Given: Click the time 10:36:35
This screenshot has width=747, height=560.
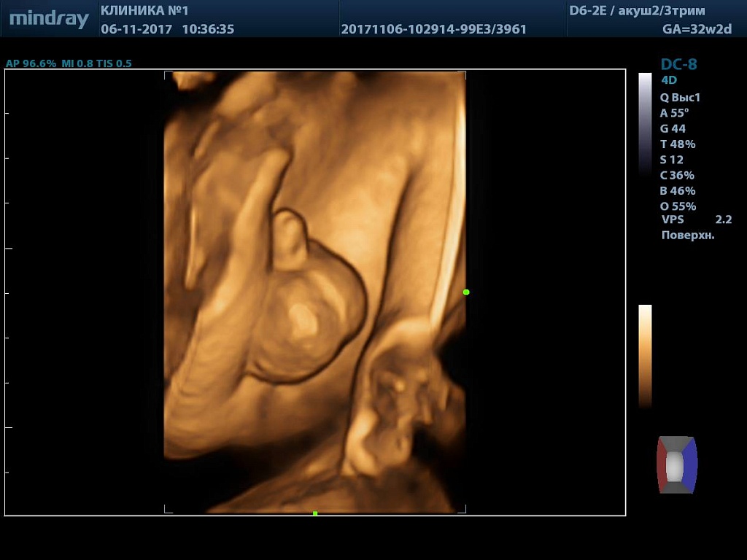Looking at the screenshot, I should 208,29.
